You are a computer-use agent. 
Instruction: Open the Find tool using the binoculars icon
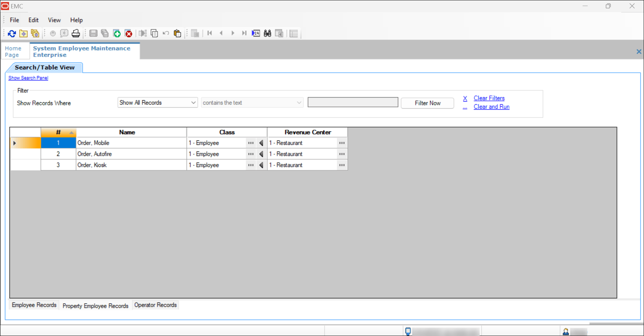click(268, 33)
